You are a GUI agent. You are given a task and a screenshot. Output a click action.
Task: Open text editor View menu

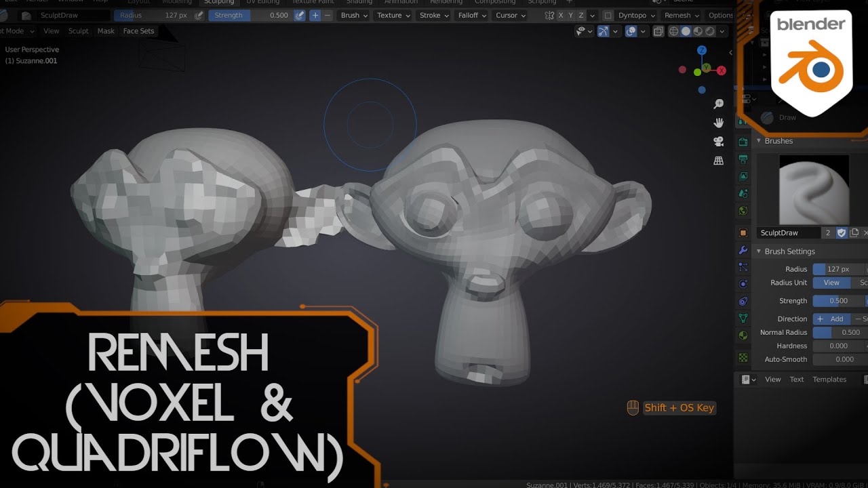pyautogui.click(x=773, y=380)
